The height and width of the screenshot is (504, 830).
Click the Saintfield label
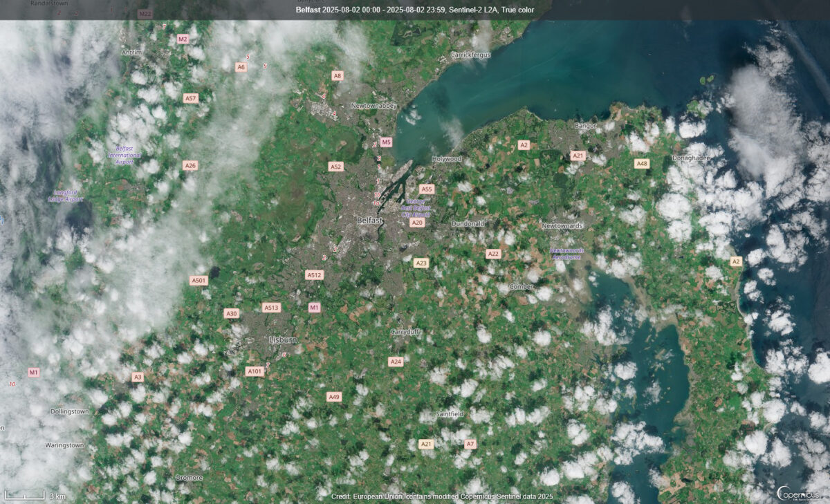click(450, 413)
